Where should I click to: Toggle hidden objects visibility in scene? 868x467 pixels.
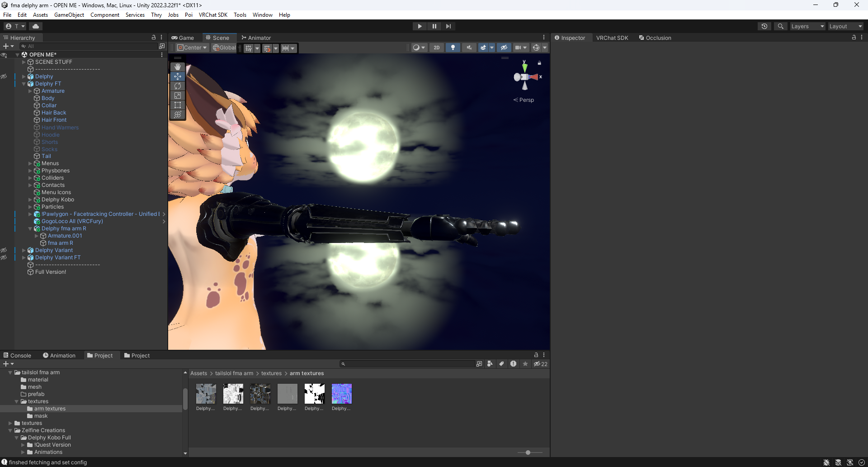[504, 48]
